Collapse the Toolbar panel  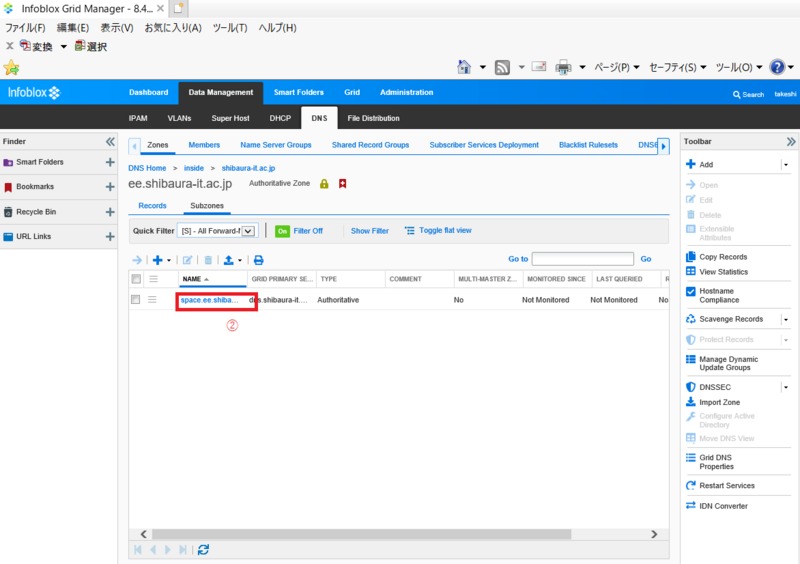791,141
